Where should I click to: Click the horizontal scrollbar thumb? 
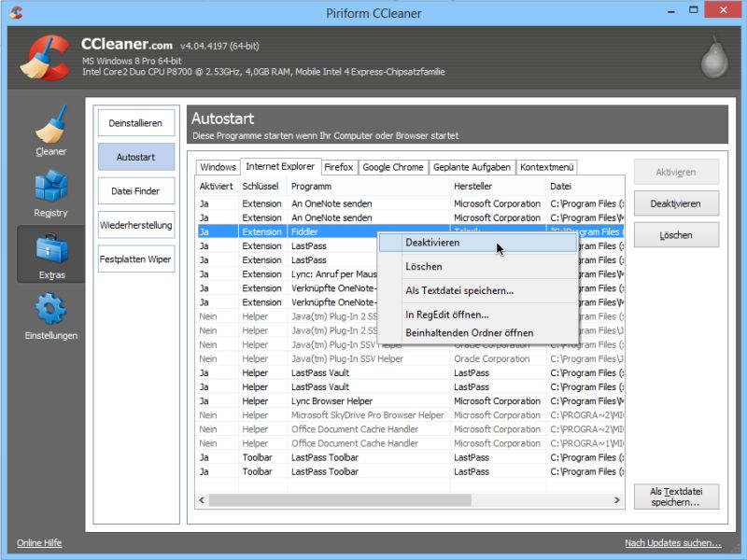tap(340, 500)
